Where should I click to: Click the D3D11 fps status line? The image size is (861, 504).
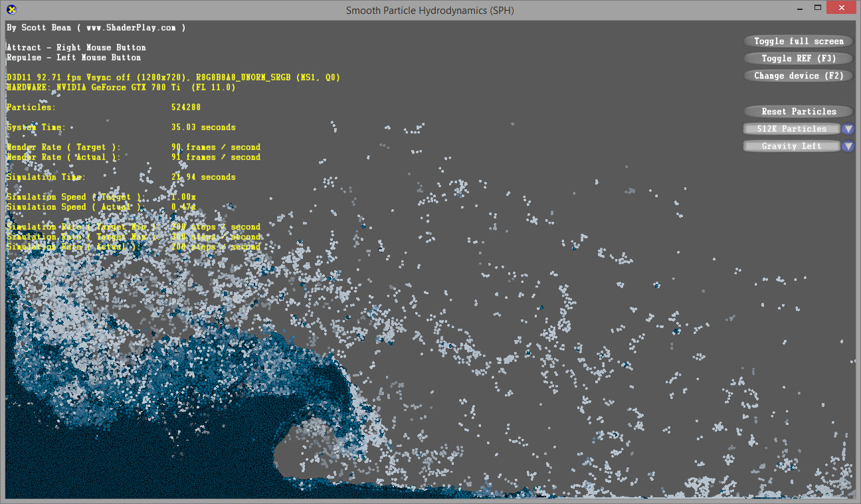point(173,78)
